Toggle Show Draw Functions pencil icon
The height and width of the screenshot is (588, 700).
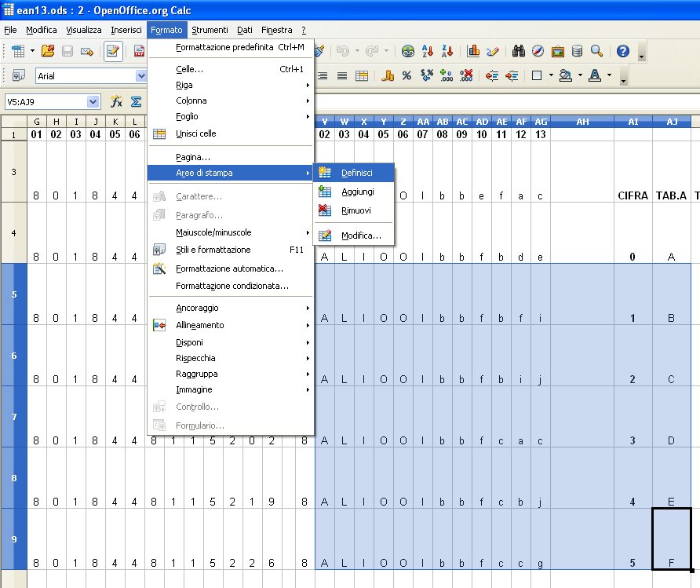(492, 51)
